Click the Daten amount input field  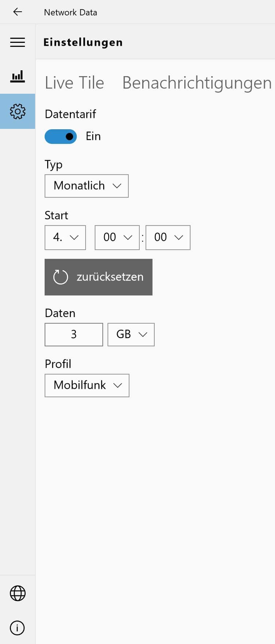click(x=74, y=334)
